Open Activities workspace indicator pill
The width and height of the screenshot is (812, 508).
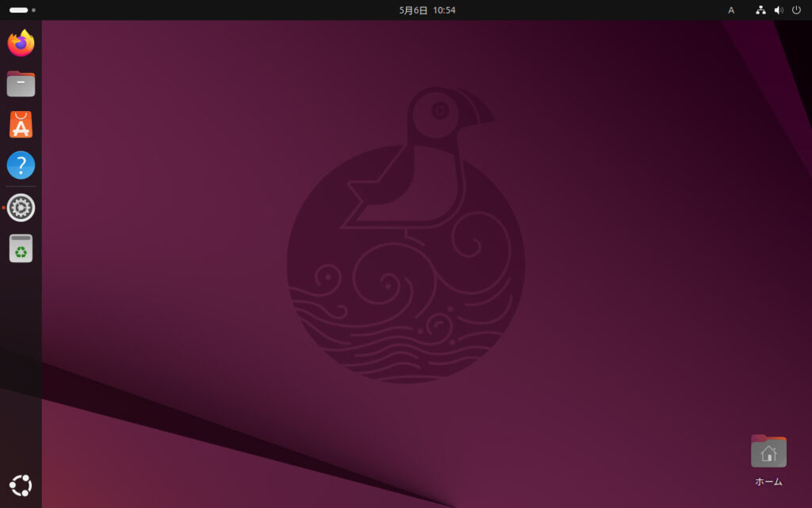point(22,10)
